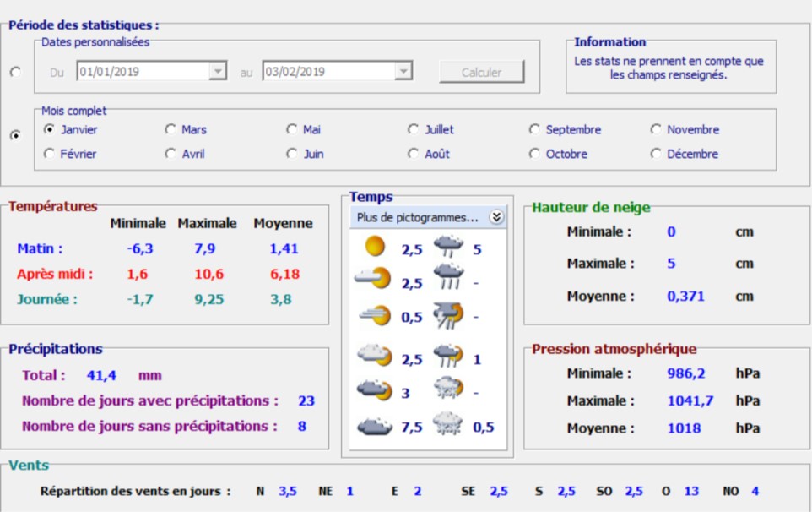Image resolution: width=812 pixels, height=512 pixels.
Task: Click the Après midi maximale value 10,6
Action: tap(209, 274)
